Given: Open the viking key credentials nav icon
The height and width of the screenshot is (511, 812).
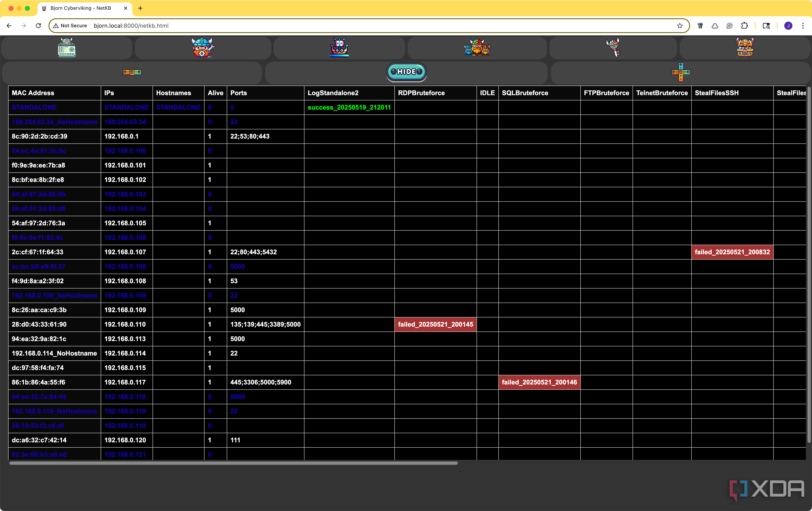Looking at the screenshot, I should coord(613,47).
